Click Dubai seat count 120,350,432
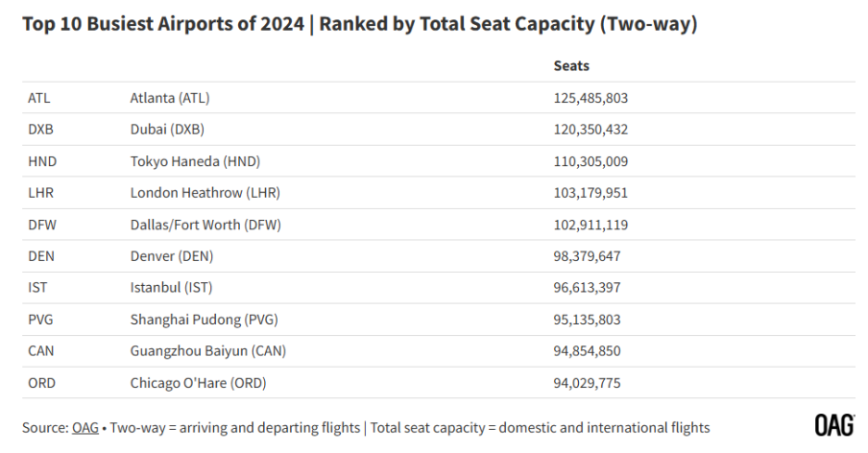 [x=591, y=130]
